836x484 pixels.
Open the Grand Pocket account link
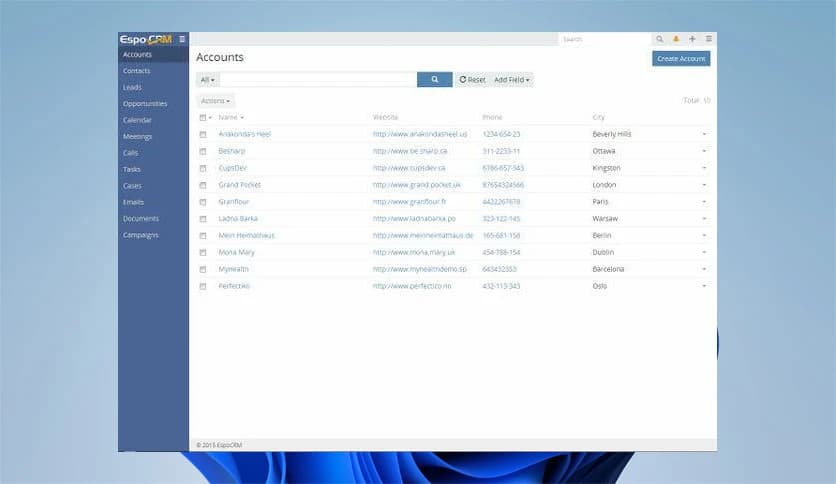239,185
